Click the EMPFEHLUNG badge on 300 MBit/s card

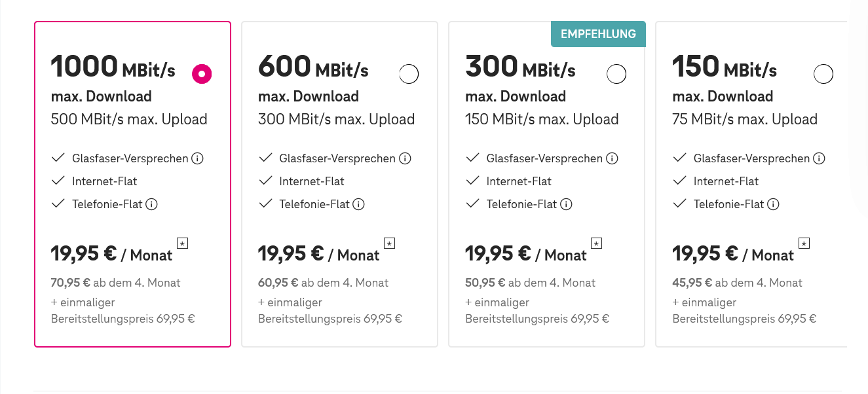click(598, 34)
